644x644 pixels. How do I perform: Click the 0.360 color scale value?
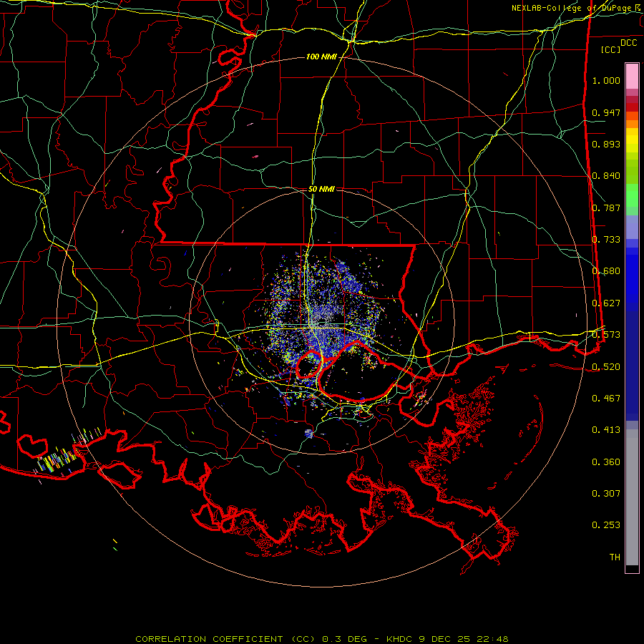606,462
